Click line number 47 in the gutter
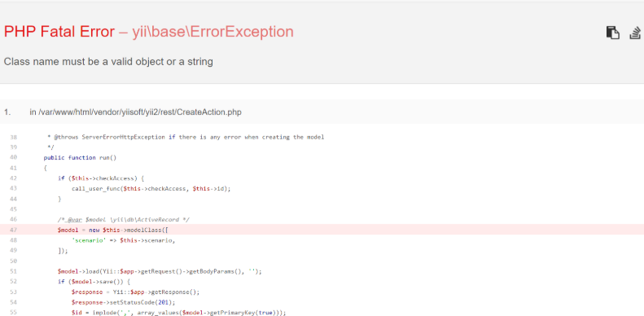644x316 pixels. [x=13, y=230]
